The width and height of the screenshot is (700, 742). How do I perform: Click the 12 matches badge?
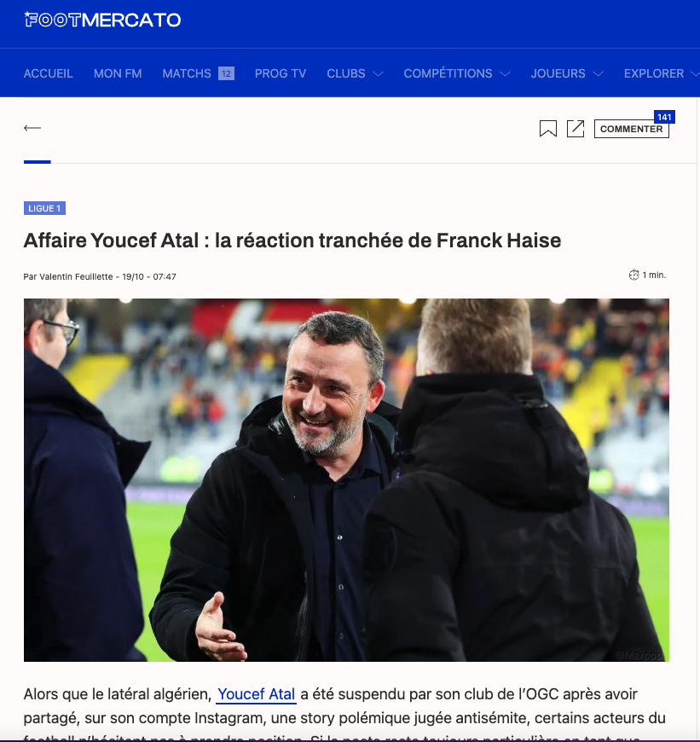point(226,73)
